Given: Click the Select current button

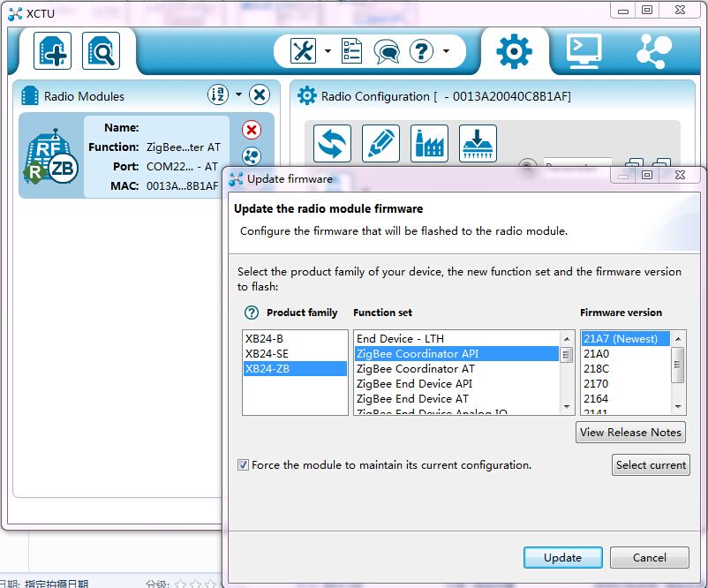Looking at the screenshot, I should click(x=651, y=464).
